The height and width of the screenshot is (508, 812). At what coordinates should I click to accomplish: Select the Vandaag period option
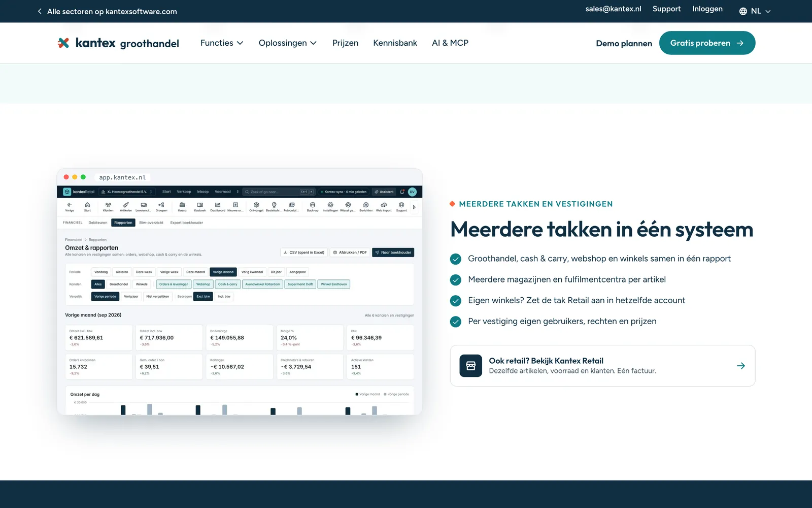101,272
